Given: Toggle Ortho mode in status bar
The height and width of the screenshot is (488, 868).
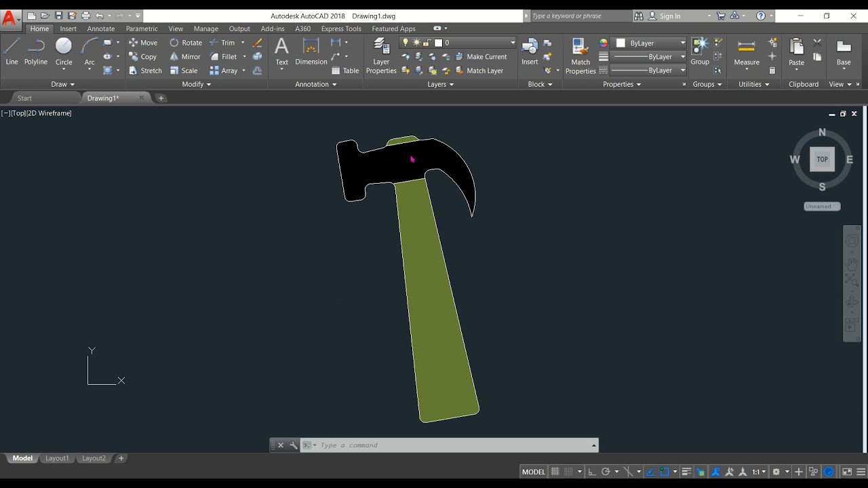Looking at the screenshot, I should click(x=591, y=472).
